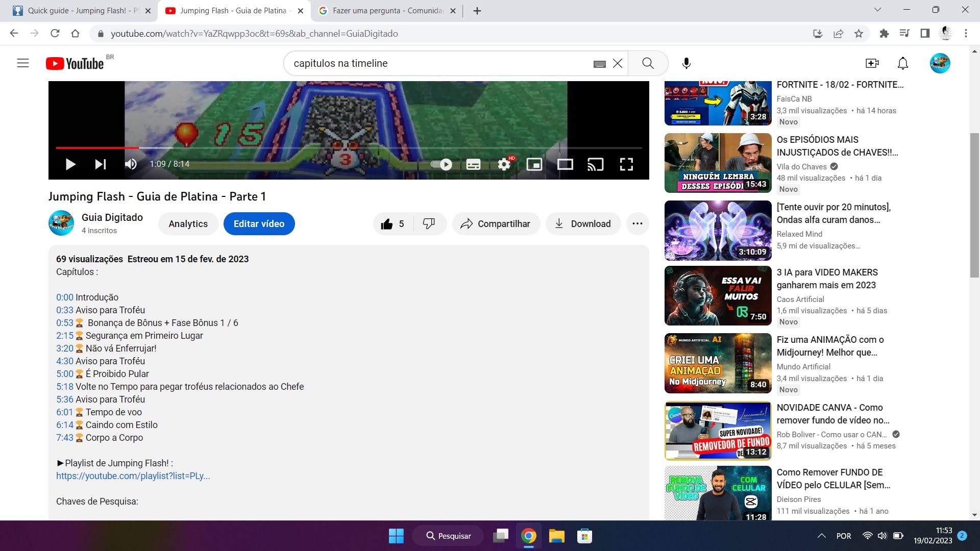
Task: Open the notifications bell
Action: pos(903,63)
